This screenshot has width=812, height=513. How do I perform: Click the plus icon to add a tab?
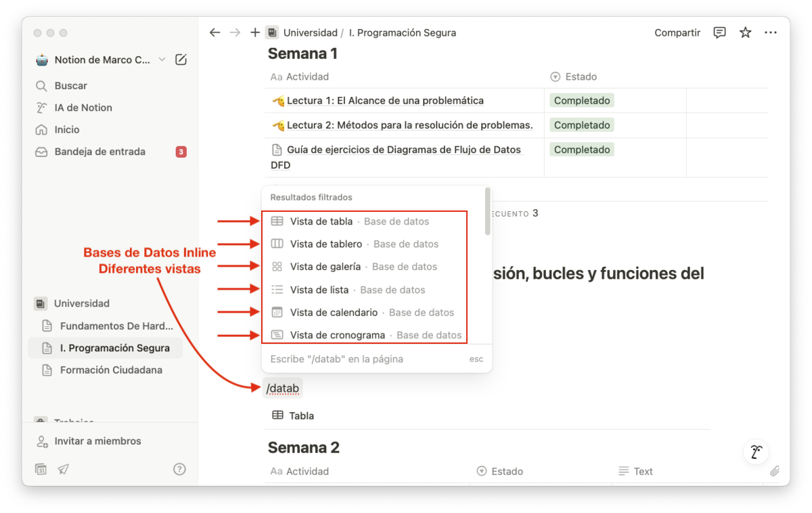(254, 32)
